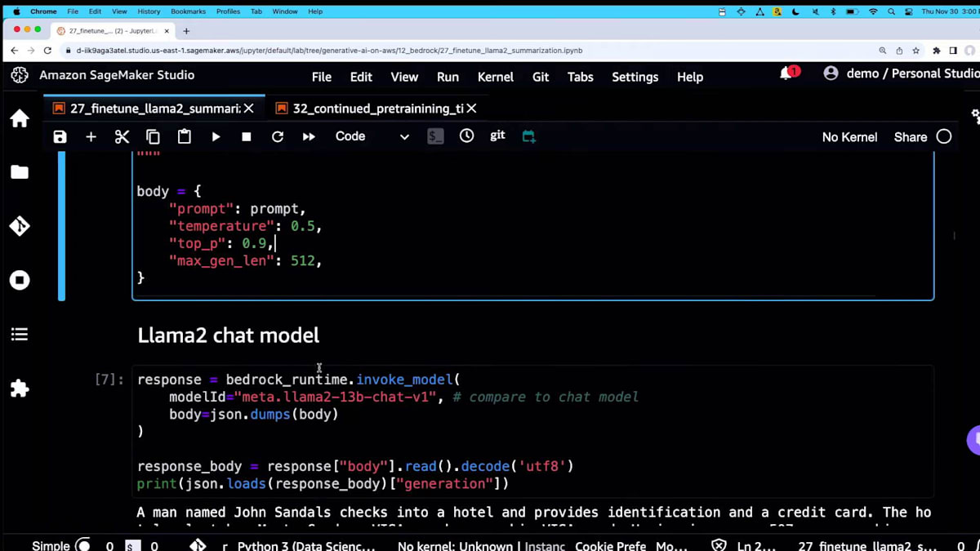Interrupt the kernel with the stop icon
Viewport: 980px width, 551px height.
pyautogui.click(x=247, y=136)
